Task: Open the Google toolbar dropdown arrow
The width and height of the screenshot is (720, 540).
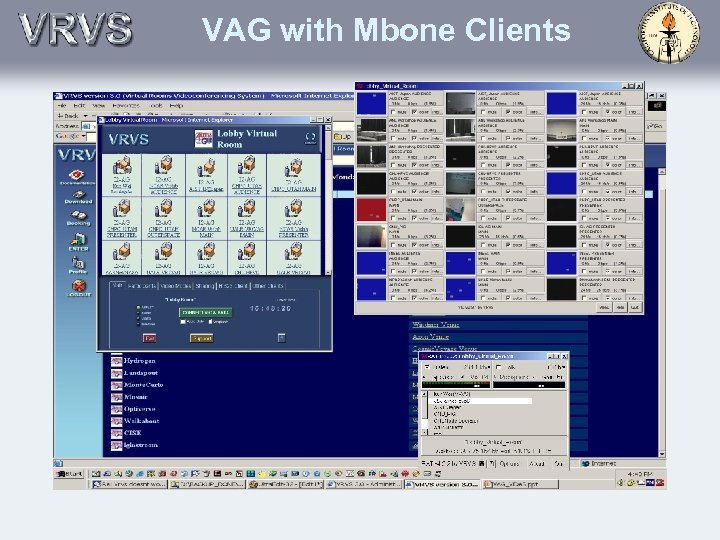Action: 84,136
